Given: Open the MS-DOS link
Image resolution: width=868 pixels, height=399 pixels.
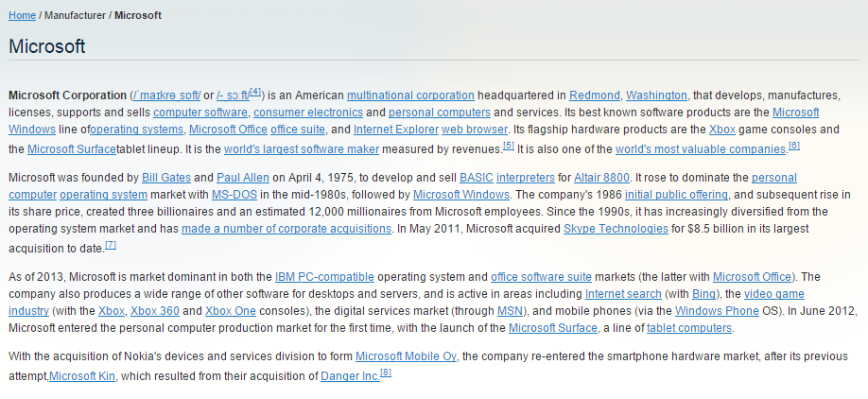Looking at the screenshot, I should (234, 195).
